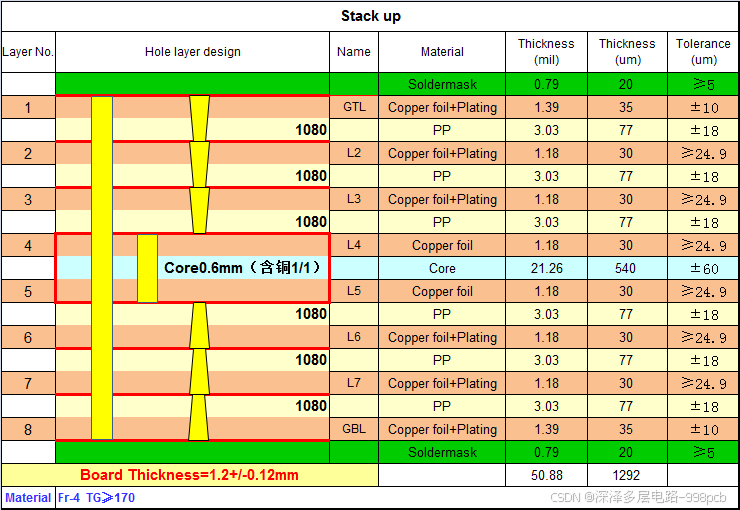740x510 pixels.
Task: Click the "50.88" total thickness value
Action: tap(547, 475)
